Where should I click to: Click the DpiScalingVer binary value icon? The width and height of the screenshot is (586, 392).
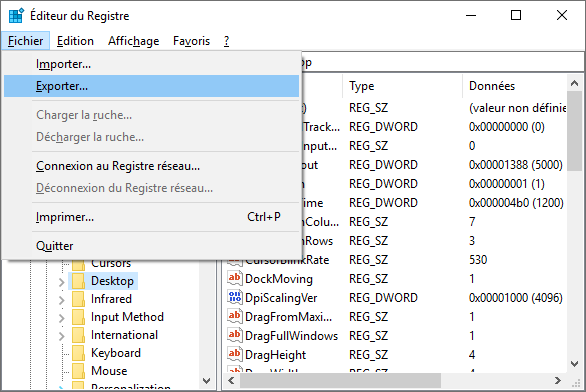coord(235,297)
